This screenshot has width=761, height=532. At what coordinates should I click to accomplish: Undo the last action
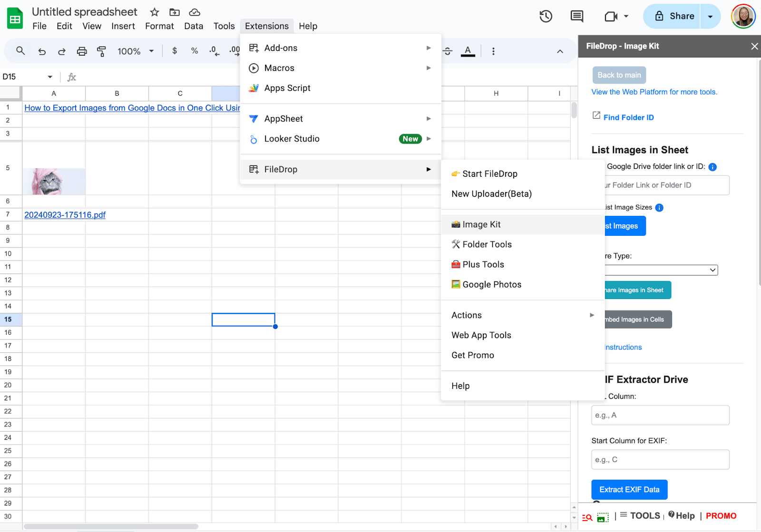pyautogui.click(x=42, y=51)
